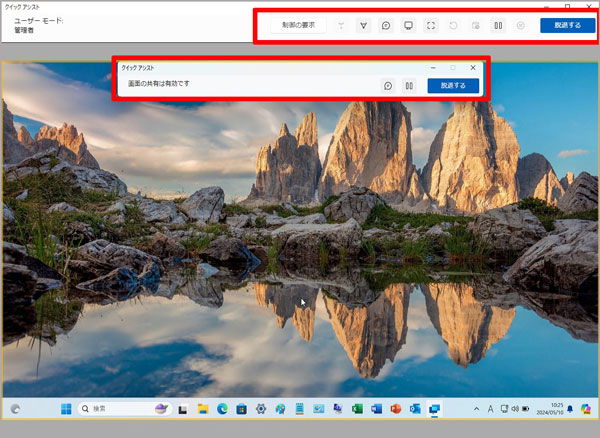Pause sharing in the inner Quick Assist window
This screenshot has width=600, height=438.
(x=408, y=86)
